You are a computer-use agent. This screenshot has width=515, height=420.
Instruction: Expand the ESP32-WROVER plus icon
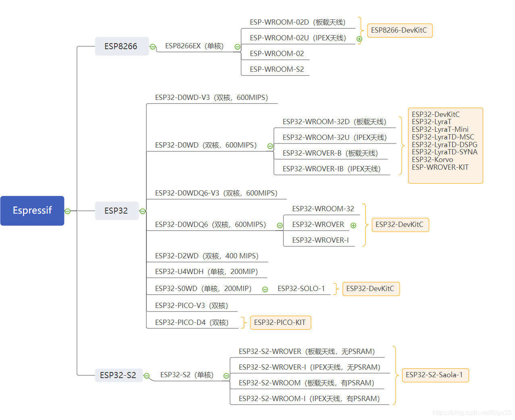[353, 225]
